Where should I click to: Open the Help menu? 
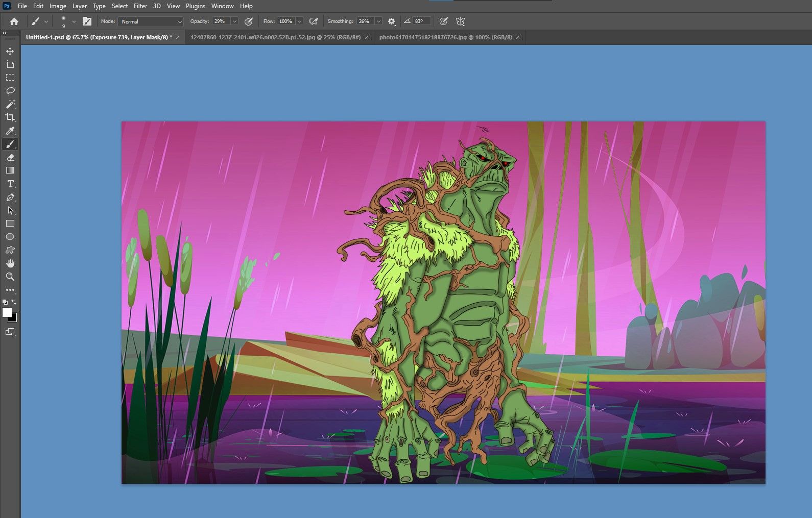pyautogui.click(x=246, y=6)
